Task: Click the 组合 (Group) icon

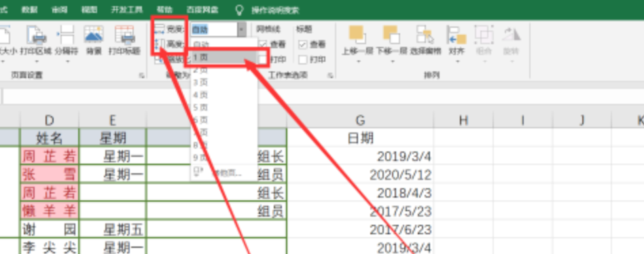Action: [484, 35]
